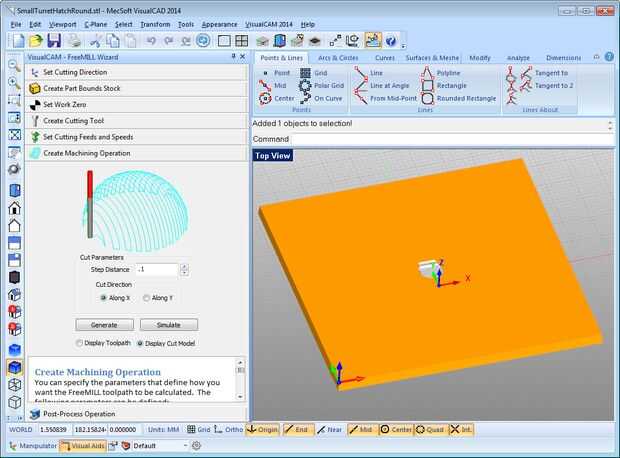The width and height of the screenshot is (620, 458).
Task: Expand the Create Cutting Tool step
Action: [137, 121]
